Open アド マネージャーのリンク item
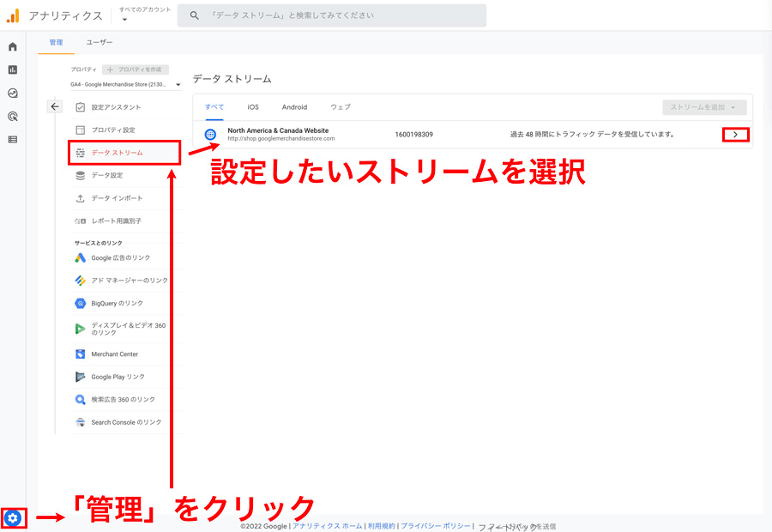The image size is (772, 532). (x=127, y=281)
